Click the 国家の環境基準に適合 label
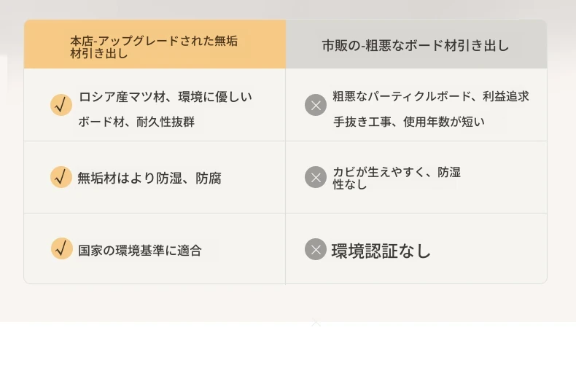576x392 pixels. pos(140,251)
